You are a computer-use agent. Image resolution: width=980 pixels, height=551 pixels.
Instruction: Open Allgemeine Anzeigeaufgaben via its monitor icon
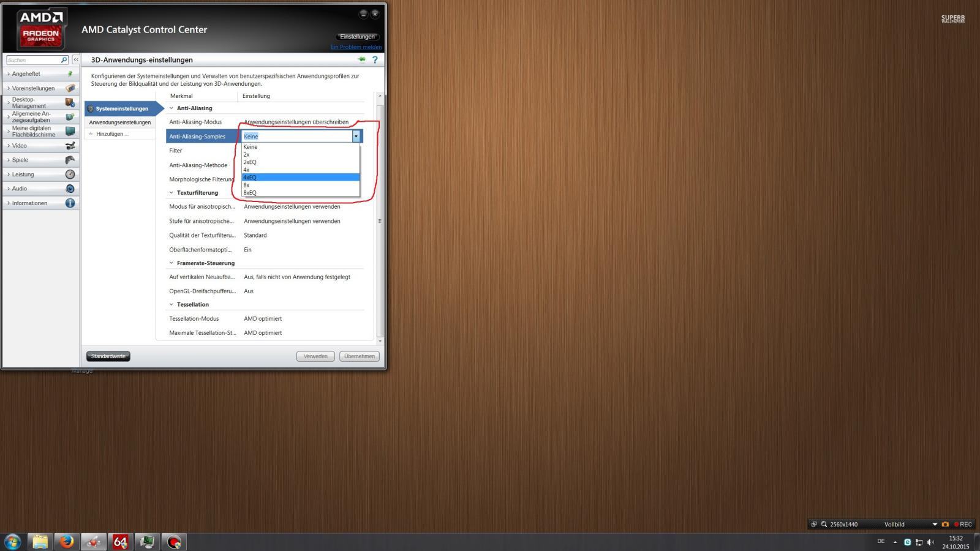click(70, 117)
